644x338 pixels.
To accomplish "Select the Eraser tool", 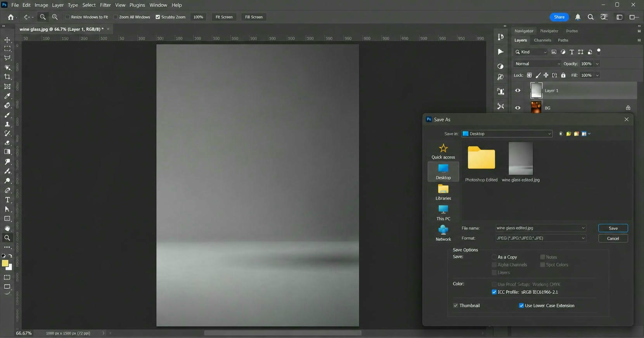I will click(x=7, y=143).
